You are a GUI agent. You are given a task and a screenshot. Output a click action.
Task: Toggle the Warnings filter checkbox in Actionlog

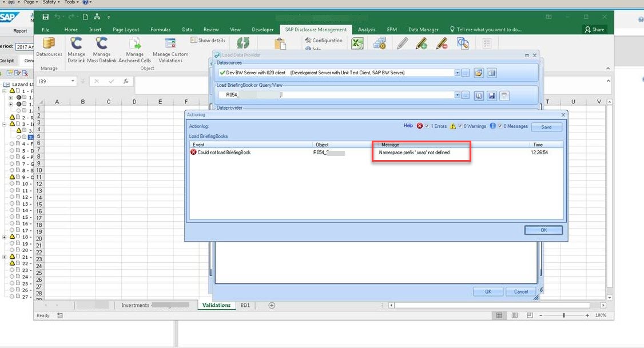click(x=460, y=126)
